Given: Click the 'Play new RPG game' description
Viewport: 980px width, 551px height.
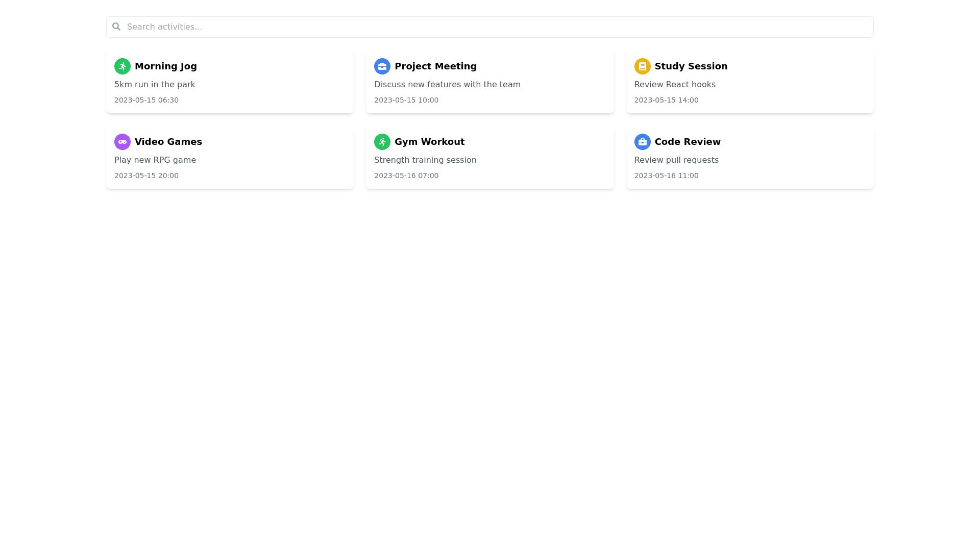Looking at the screenshot, I should (x=155, y=160).
